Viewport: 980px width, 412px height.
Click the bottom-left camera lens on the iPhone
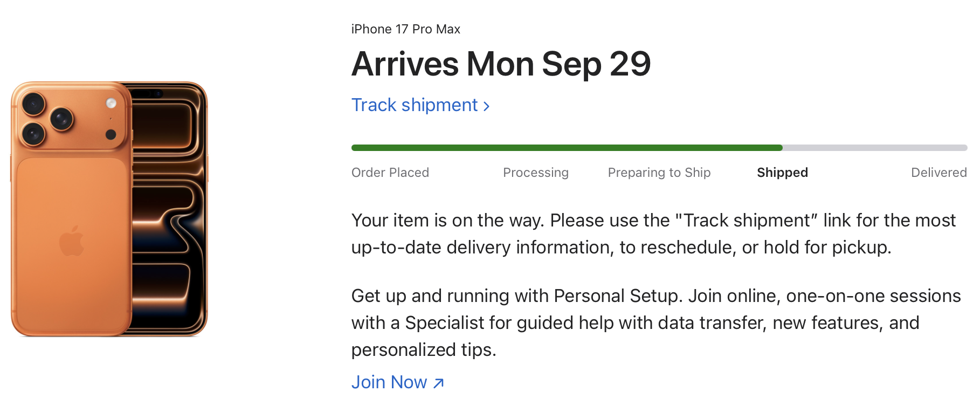(33, 133)
